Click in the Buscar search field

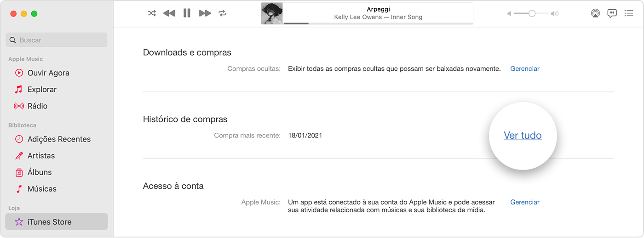pos(60,40)
